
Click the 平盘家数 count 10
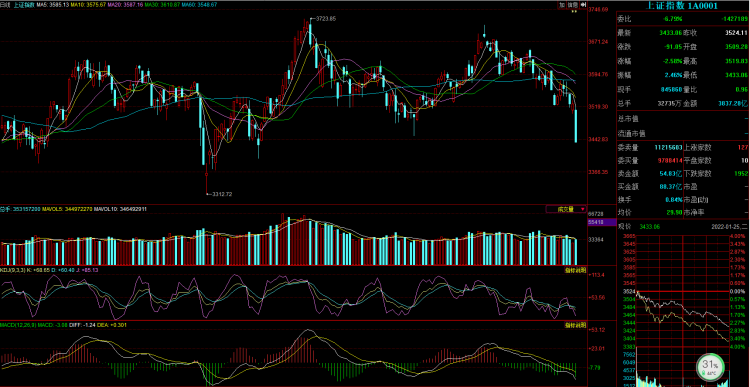[x=744, y=160]
